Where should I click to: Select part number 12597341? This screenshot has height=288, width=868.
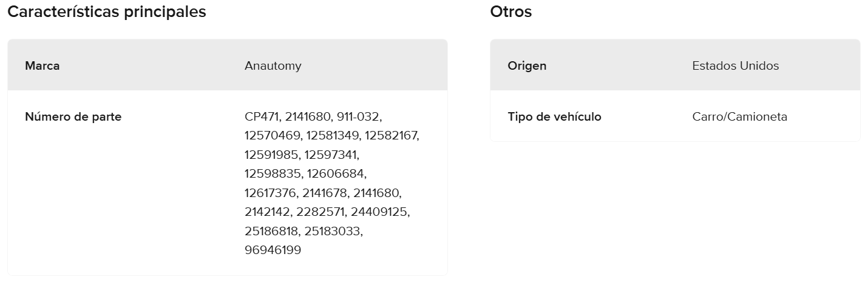(x=331, y=155)
